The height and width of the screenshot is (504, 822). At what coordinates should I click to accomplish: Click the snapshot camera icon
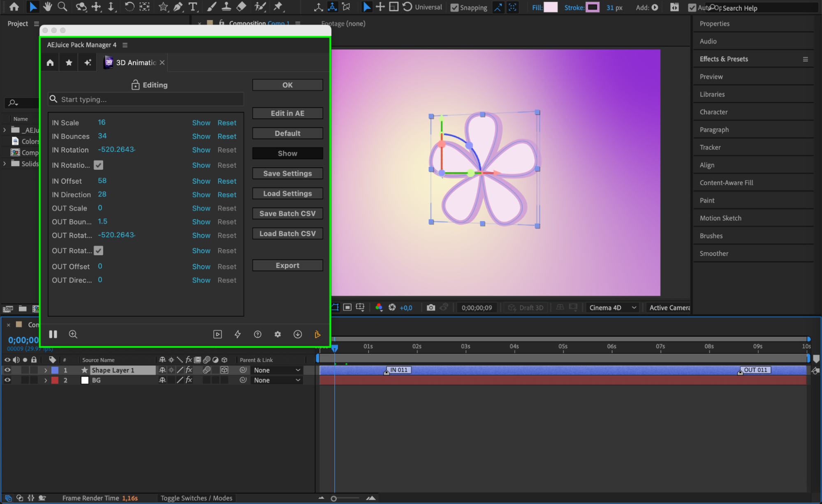click(431, 307)
